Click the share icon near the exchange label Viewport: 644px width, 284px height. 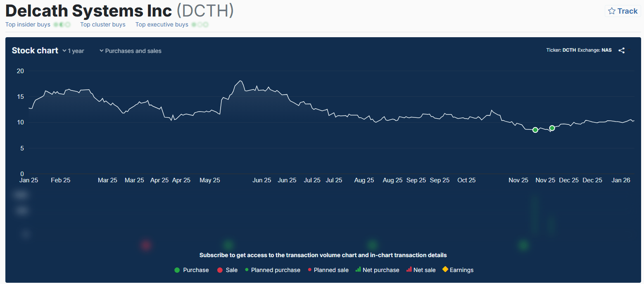point(621,50)
